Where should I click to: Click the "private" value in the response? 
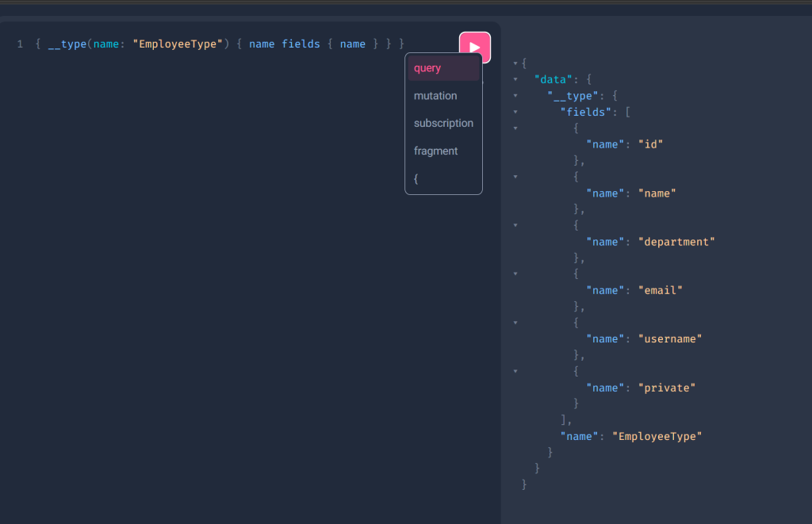coord(667,388)
